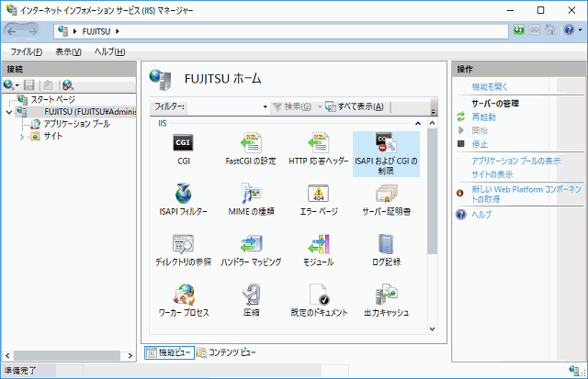Click the stop loading icon beside address bar
Image resolution: width=588 pixels, height=379 pixels.
[535, 30]
